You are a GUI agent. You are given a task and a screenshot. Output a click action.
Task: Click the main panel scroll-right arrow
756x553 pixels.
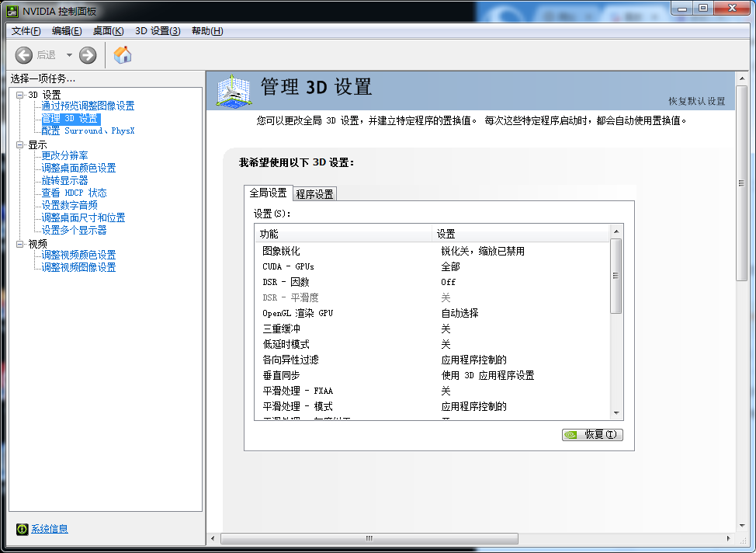coord(729,538)
